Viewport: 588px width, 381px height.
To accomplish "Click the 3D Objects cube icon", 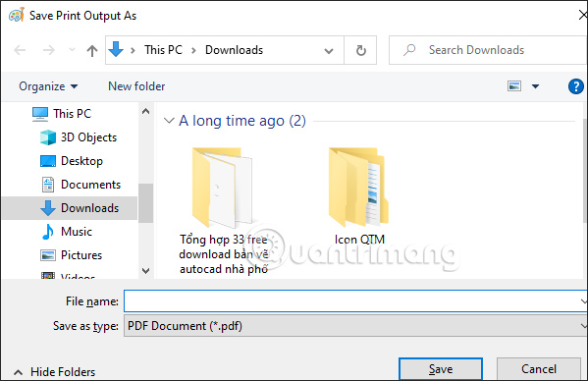I will pyautogui.click(x=48, y=137).
